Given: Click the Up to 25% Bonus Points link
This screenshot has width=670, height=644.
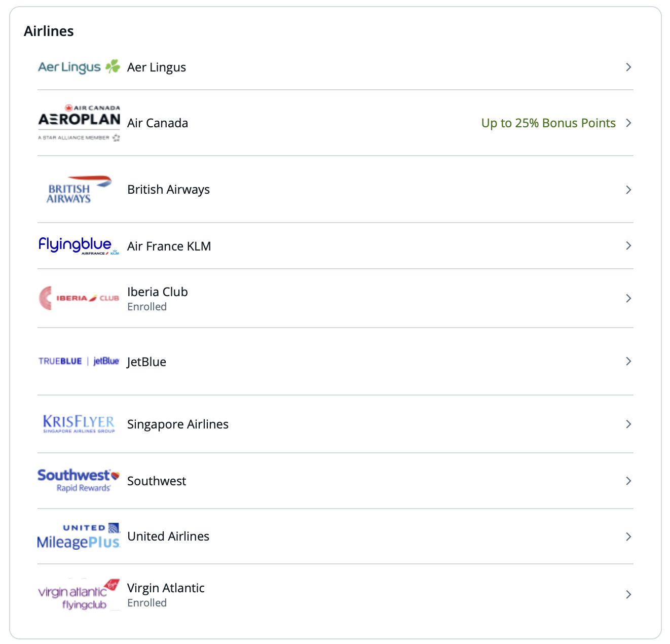Looking at the screenshot, I should pyautogui.click(x=548, y=123).
